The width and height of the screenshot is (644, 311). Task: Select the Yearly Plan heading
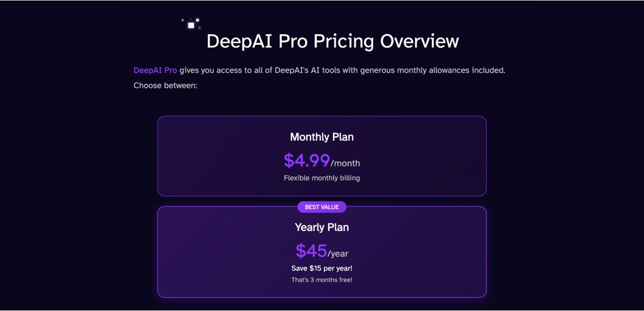click(322, 227)
